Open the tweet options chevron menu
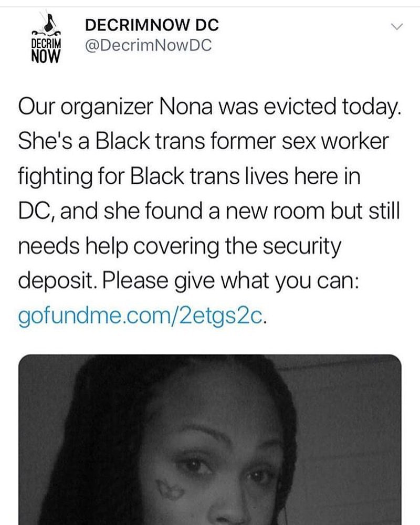This screenshot has width=420, height=525. point(397,26)
